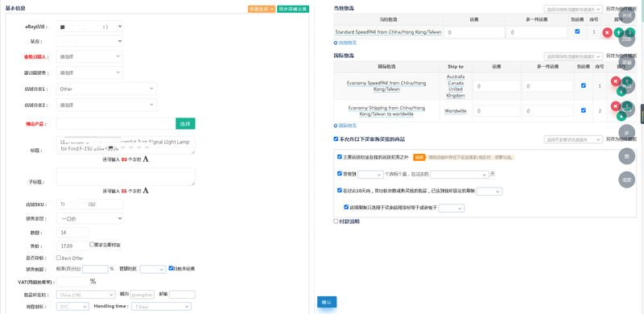Open the days period dropdown before 天

(x=459, y=174)
